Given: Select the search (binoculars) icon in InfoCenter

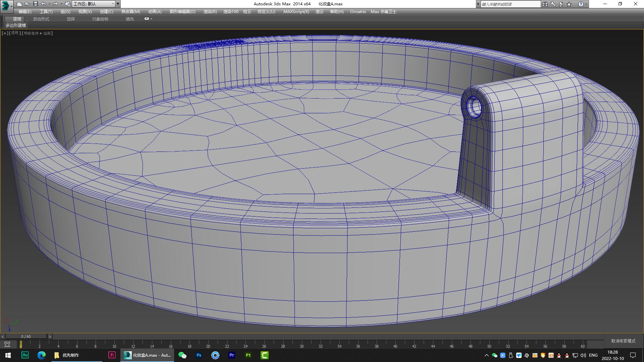Looking at the screenshot, I should coord(544,4).
